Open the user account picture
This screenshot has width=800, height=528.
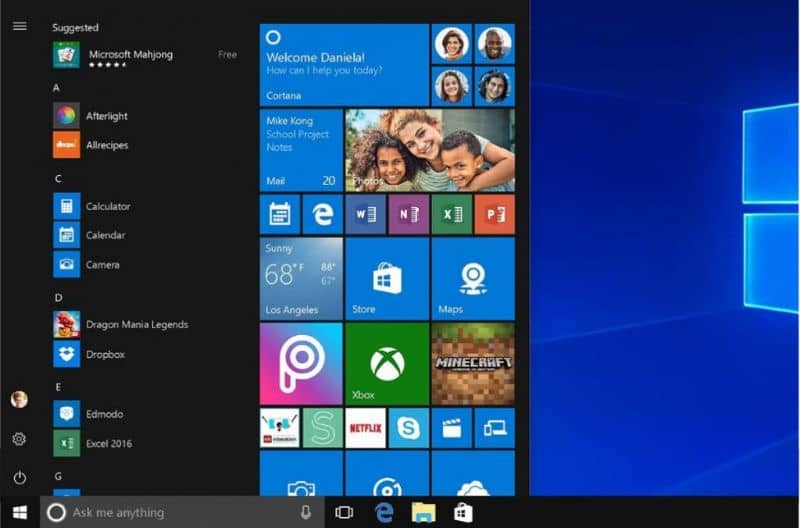click(19, 399)
